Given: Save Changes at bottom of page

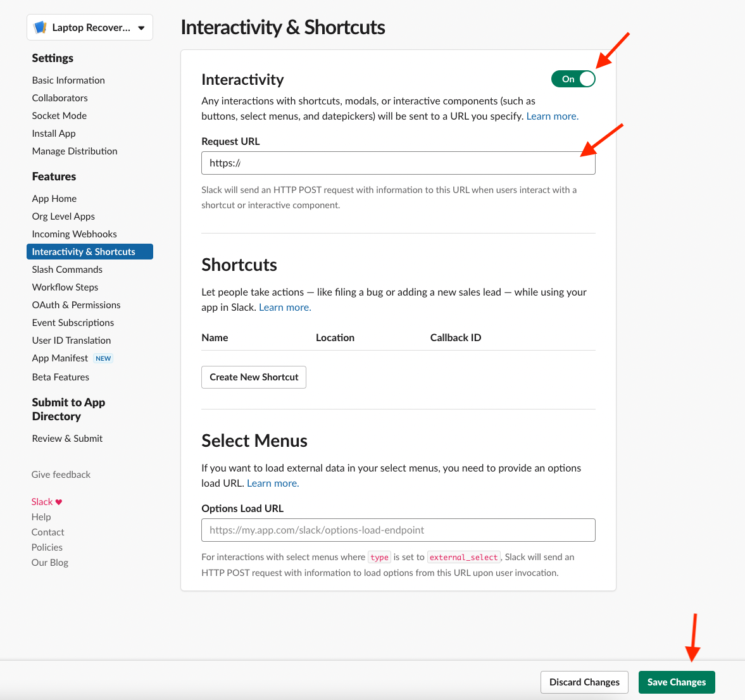Looking at the screenshot, I should point(676,682).
